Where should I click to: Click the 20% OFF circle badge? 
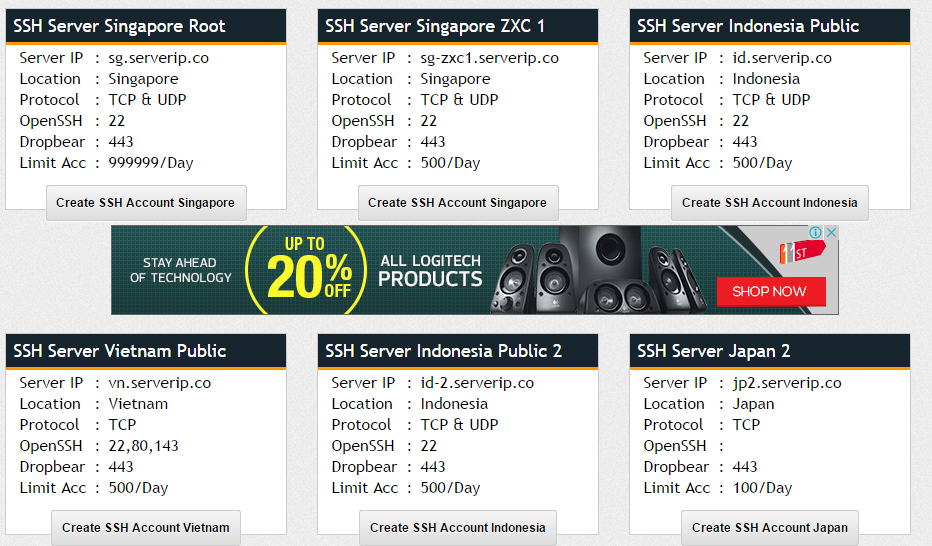click(x=308, y=270)
